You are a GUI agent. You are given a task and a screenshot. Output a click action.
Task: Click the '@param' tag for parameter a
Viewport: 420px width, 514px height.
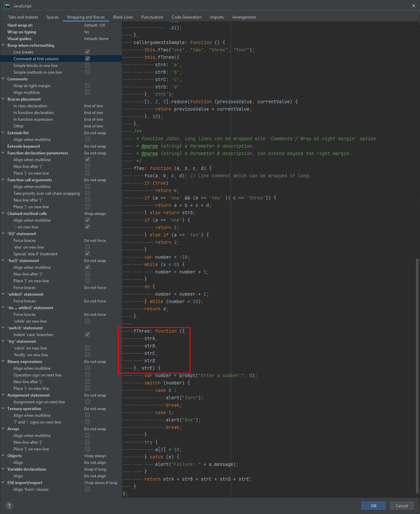point(150,146)
